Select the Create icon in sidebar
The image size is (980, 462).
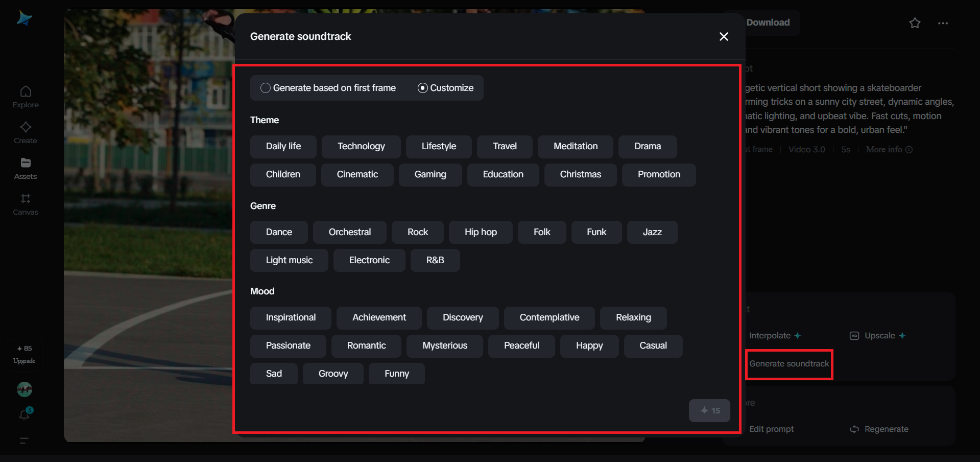click(x=25, y=132)
